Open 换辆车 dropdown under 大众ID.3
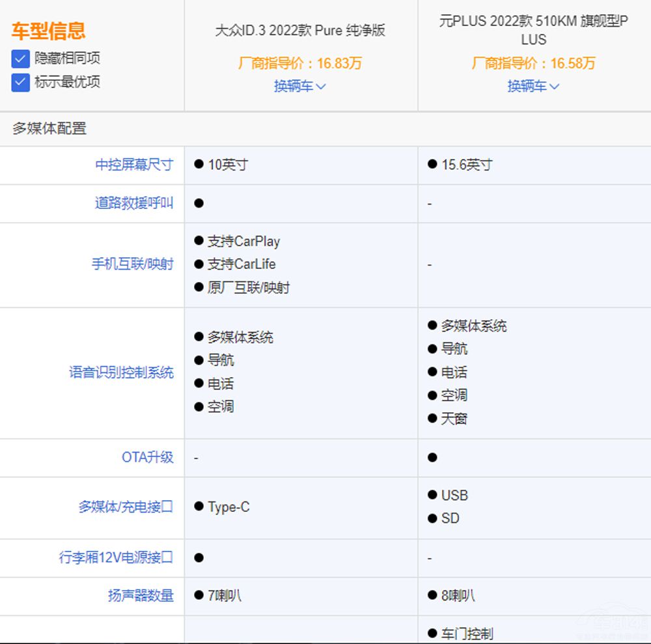Image resolution: width=651 pixels, height=644 pixels. [x=299, y=86]
